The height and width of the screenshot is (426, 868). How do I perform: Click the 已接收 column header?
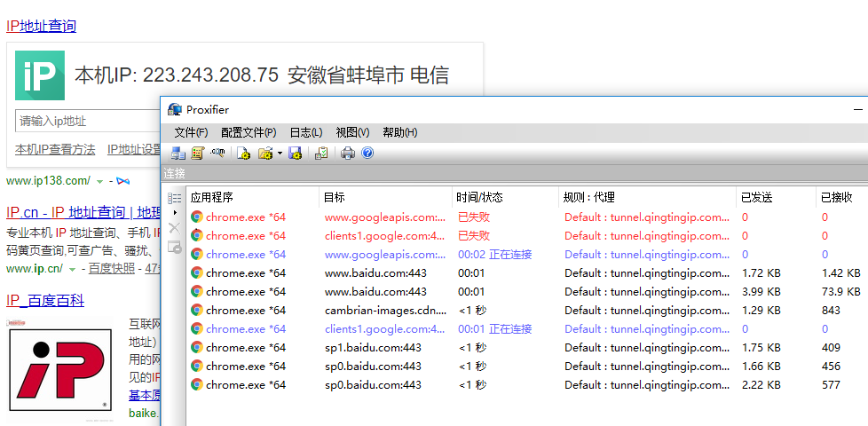coord(842,198)
